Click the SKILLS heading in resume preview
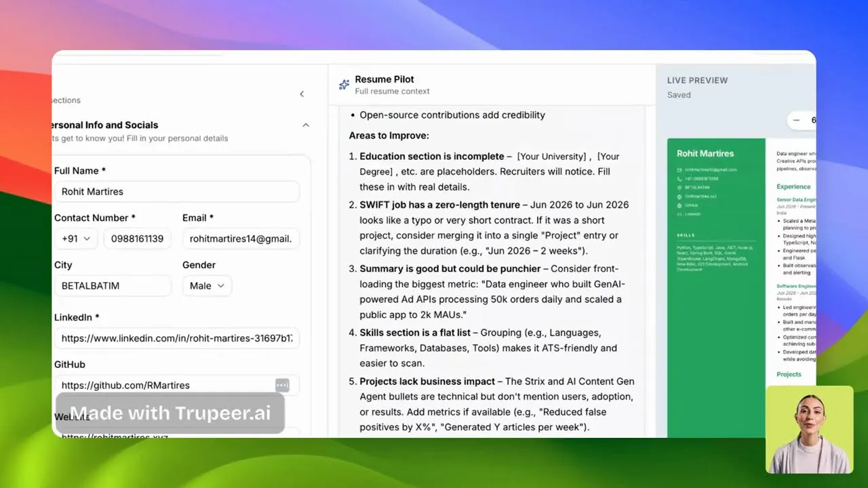Image resolution: width=868 pixels, height=488 pixels. [686, 235]
